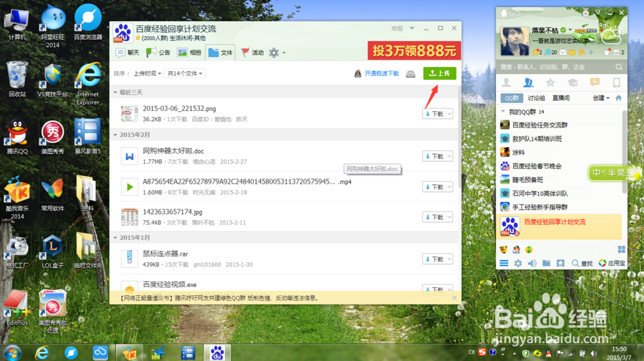The image size is (644, 361).
Task: Collapse the 2015年1月 section
Action: (115, 238)
